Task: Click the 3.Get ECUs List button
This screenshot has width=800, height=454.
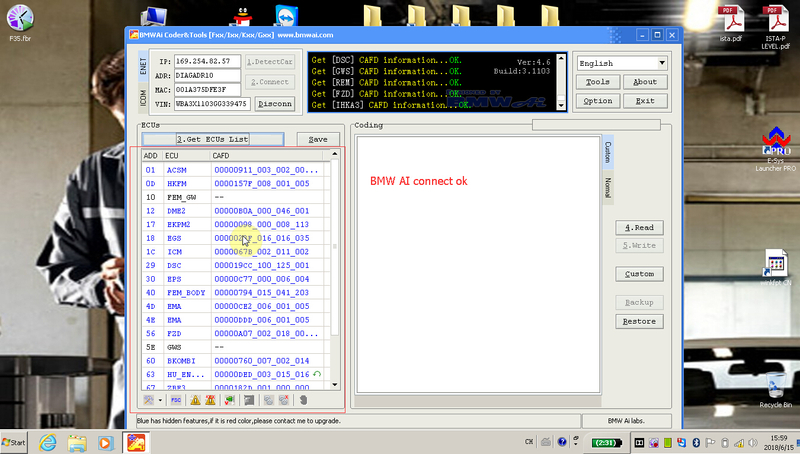Action: tap(213, 139)
